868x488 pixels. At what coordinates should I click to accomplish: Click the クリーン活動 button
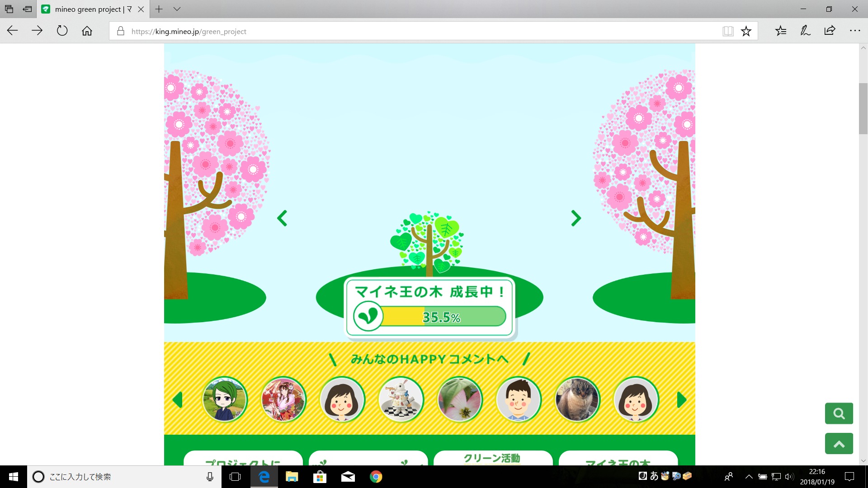492,458
